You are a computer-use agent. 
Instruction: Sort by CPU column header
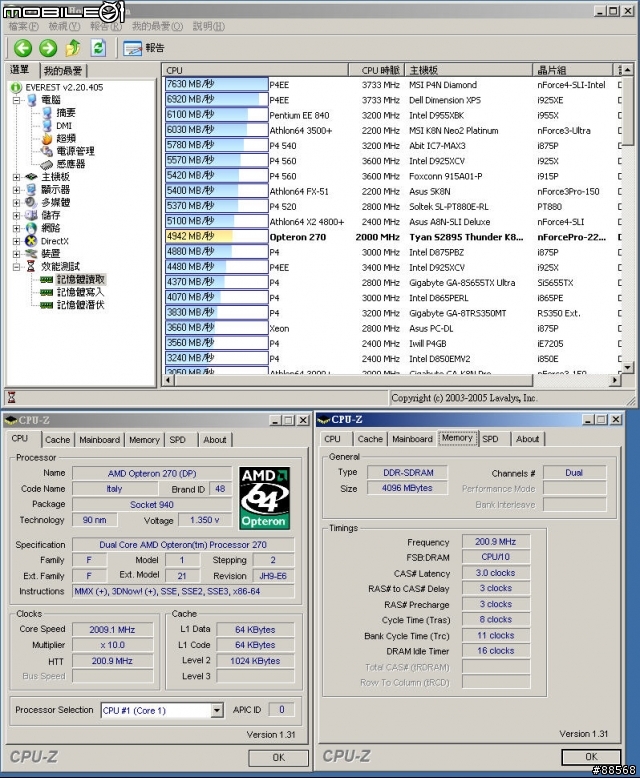pyautogui.click(x=256, y=70)
